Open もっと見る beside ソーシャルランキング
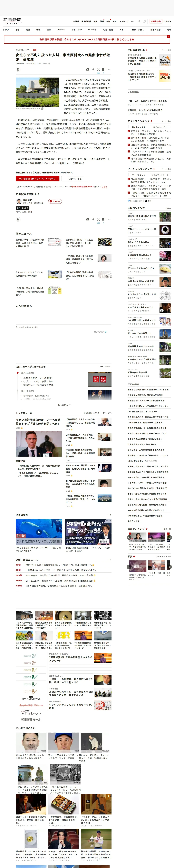Viewport: 174px width, 868px height. tap(166, 169)
